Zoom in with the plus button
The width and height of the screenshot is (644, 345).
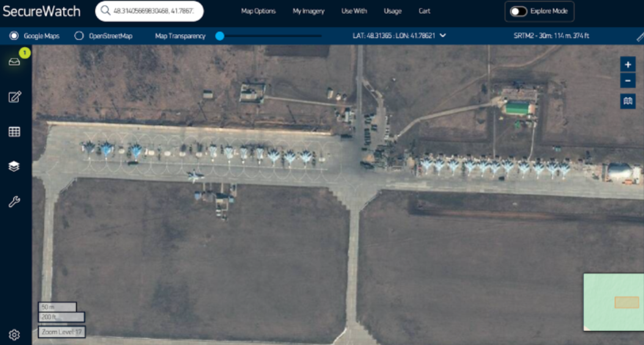pos(628,65)
